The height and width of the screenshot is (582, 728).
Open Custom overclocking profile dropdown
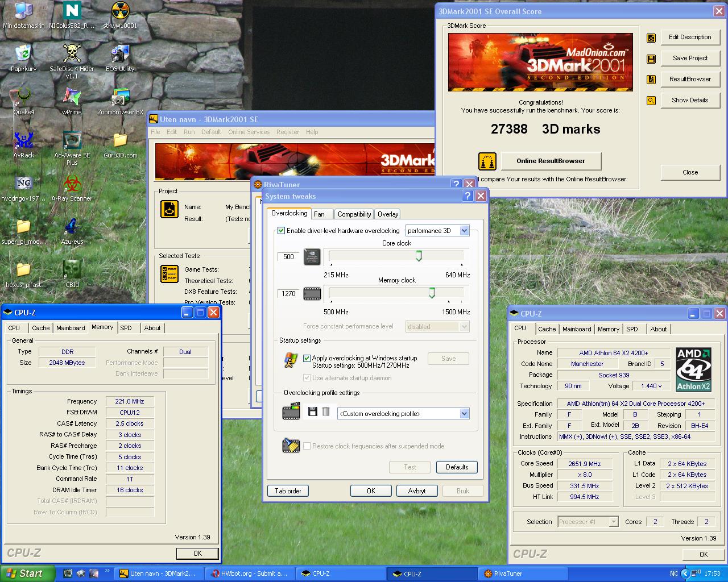coord(464,414)
